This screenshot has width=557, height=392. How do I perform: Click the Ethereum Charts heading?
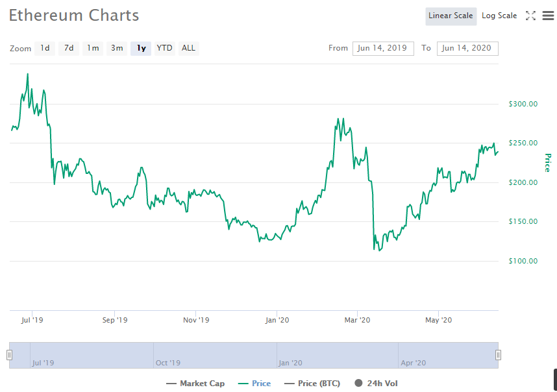(74, 16)
